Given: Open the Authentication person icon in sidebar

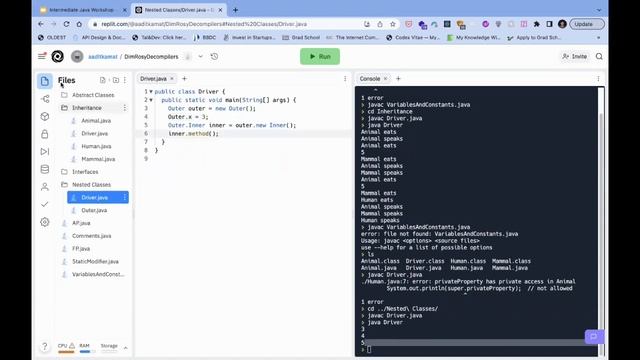Looking at the screenshot, I should [45, 187].
